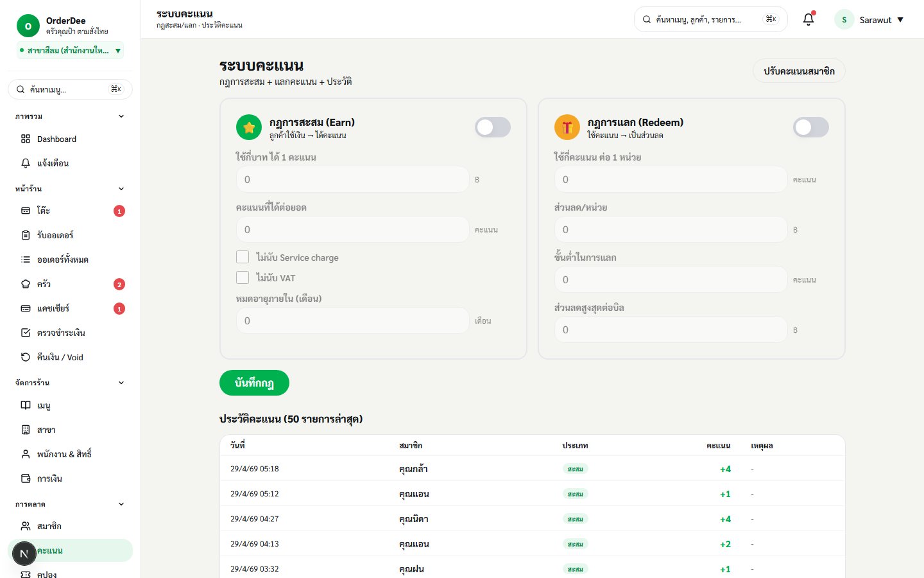Check the ไม่นับ Service charge checkbox
The height and width of the screenshot is (578, 924).
pyautogui.click(x=243, y=257)
